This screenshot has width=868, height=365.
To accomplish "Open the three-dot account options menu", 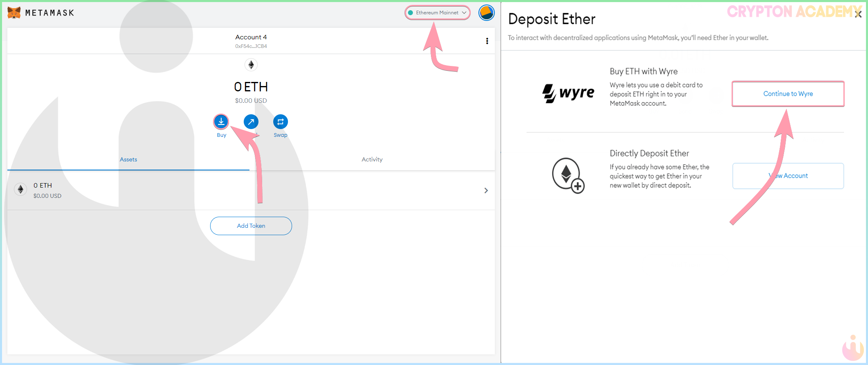I will pyautogui.click(x=487, y=41).
